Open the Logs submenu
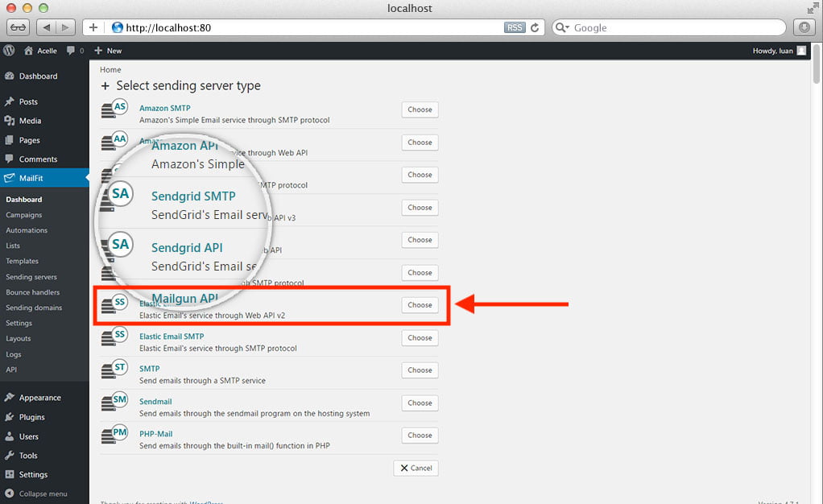Viewport: 823px width, 504px height. pyautogui.click(x=13, y=354)
